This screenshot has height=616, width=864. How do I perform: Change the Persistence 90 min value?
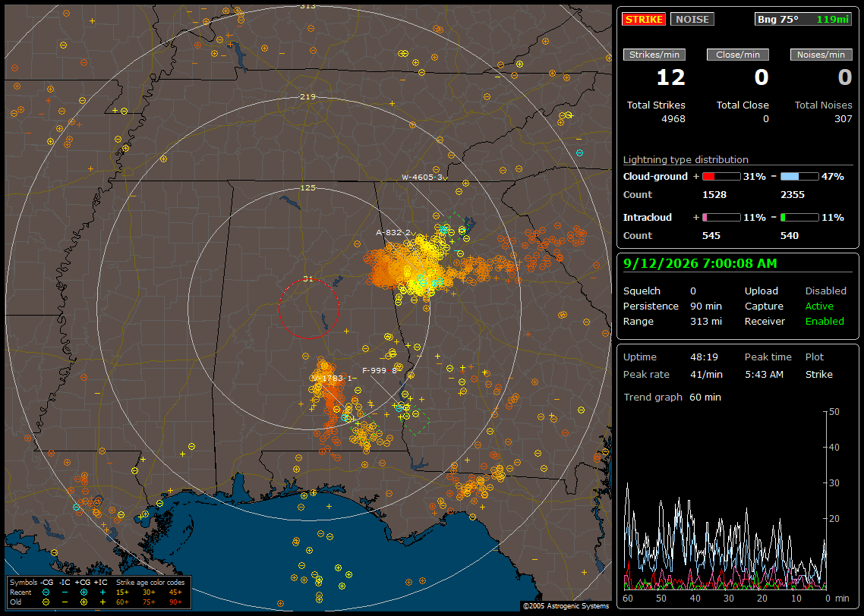click(x=706, y=306)
